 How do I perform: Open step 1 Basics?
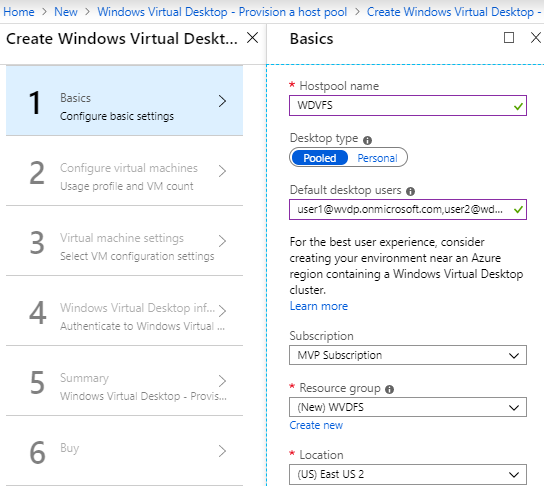[125, 101]
